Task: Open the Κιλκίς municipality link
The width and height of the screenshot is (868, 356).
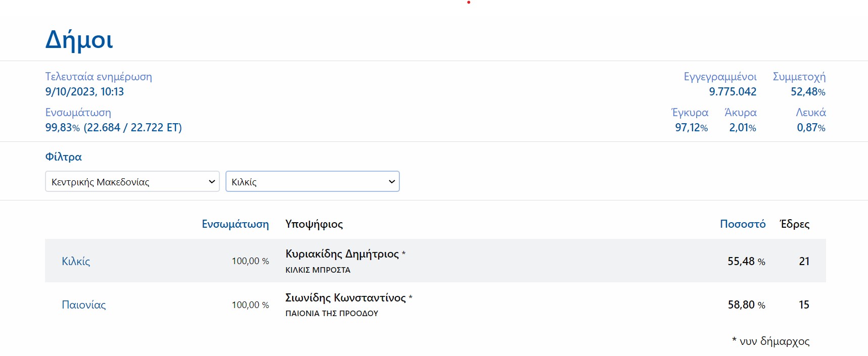Action: pos(76,261)
